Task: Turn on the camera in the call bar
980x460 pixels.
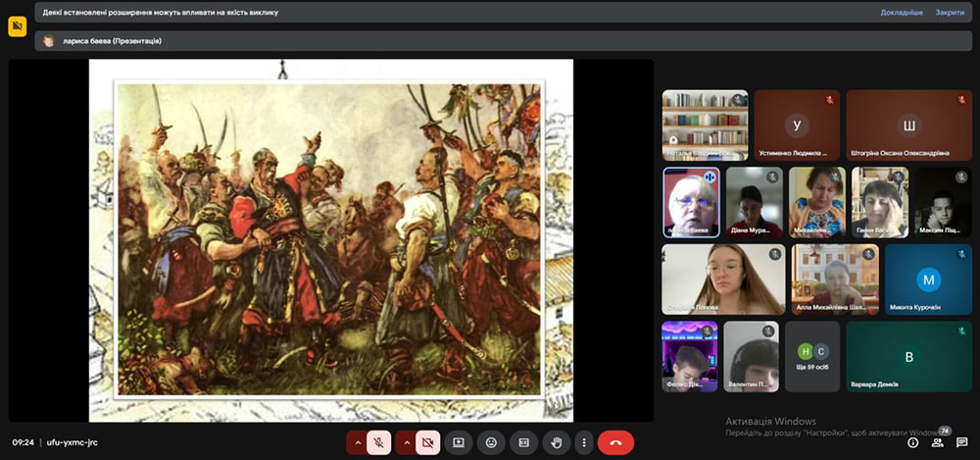Action: 427,442
